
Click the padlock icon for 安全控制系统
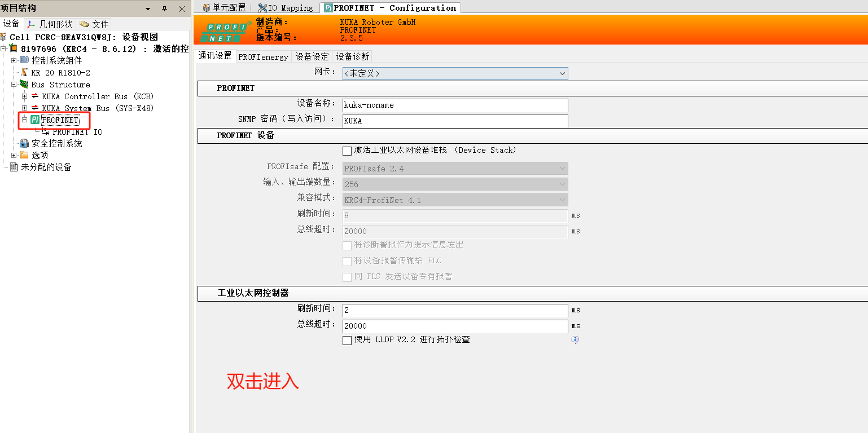coord(24,144)
